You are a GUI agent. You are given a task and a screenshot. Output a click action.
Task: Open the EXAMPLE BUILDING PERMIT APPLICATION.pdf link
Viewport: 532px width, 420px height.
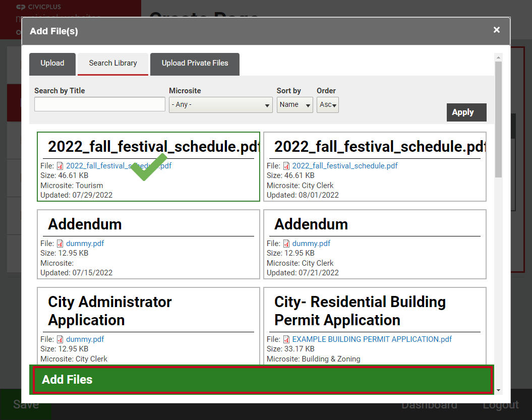click(x=372, y=339)
